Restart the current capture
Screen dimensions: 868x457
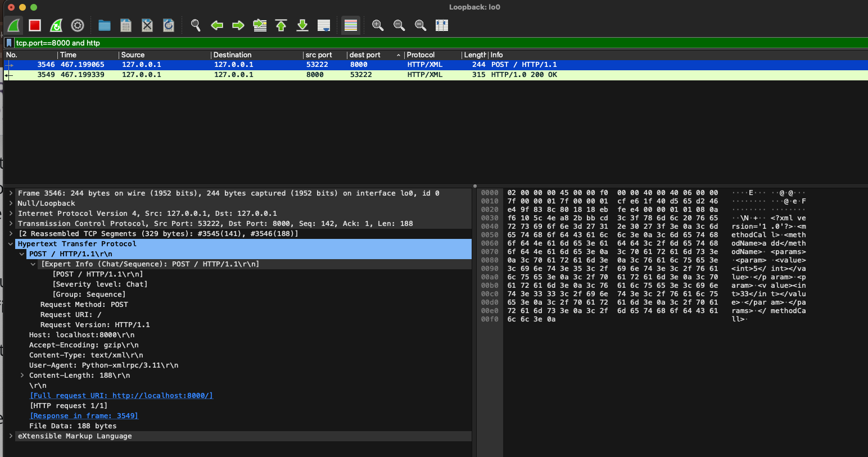click(x=56, y=25)
